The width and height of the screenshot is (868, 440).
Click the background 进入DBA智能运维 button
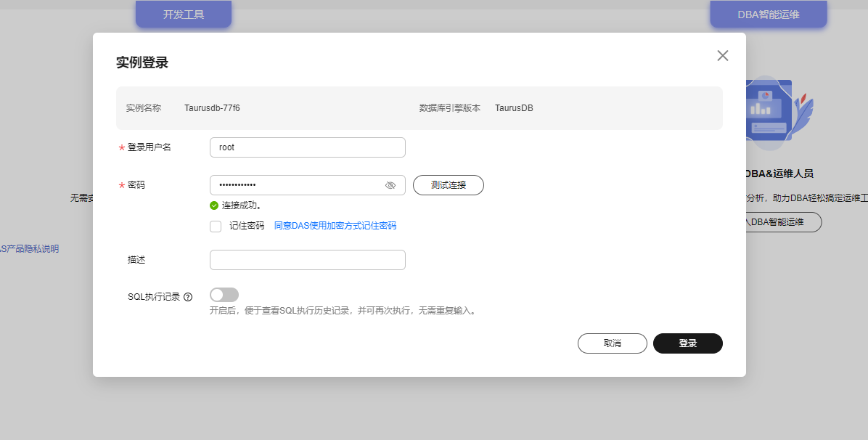click(x=783, y=221)
